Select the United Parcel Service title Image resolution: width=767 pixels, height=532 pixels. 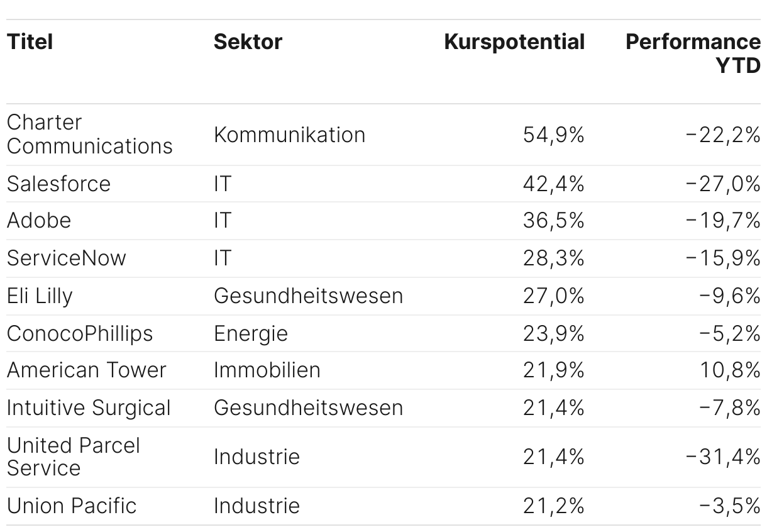click(74, 457)
